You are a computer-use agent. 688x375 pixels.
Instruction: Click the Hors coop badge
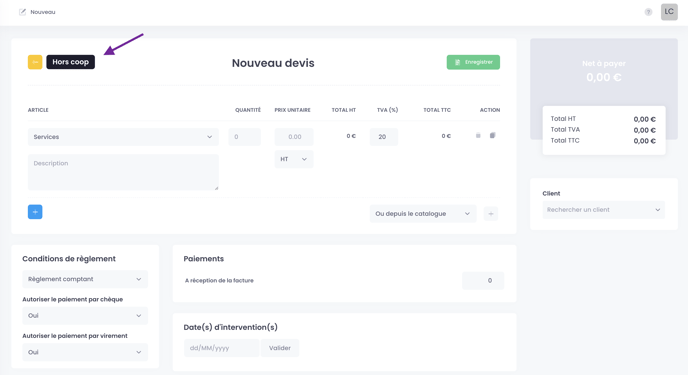tap(71, 62)
